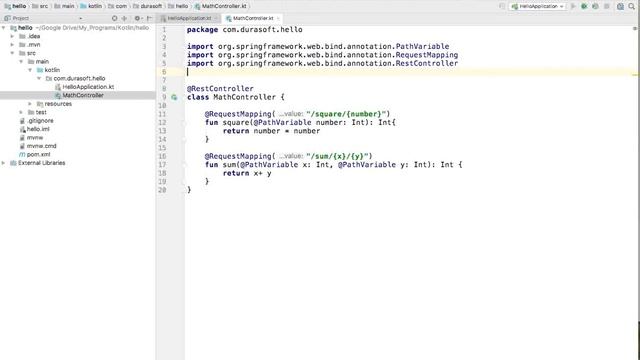This screenshot has width=640, height=360.
Task: Select pom.xml file in tree
Action: tap(35, 154)
